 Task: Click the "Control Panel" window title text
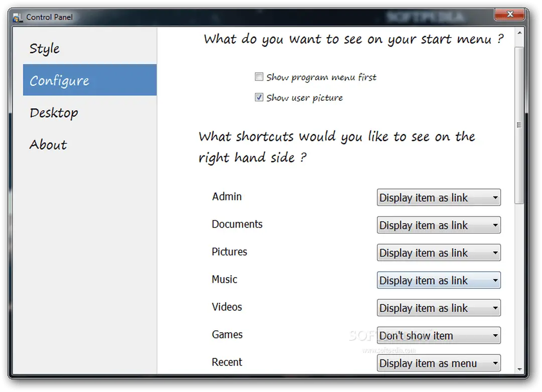49,18
